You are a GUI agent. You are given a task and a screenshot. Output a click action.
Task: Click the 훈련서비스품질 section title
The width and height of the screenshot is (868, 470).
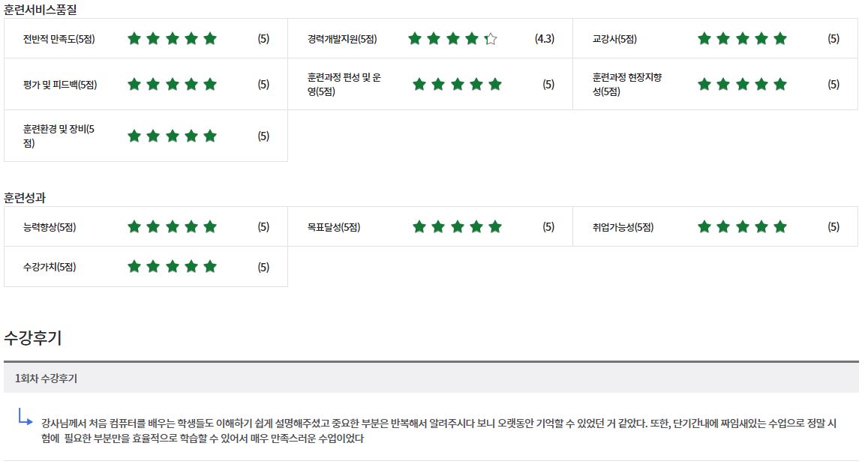point(40,10)
